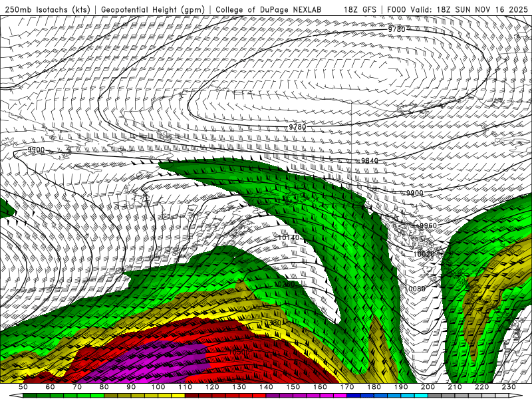Click the 10260 height contour label
This screenshot has width=532, height=399.
[285, 285]
